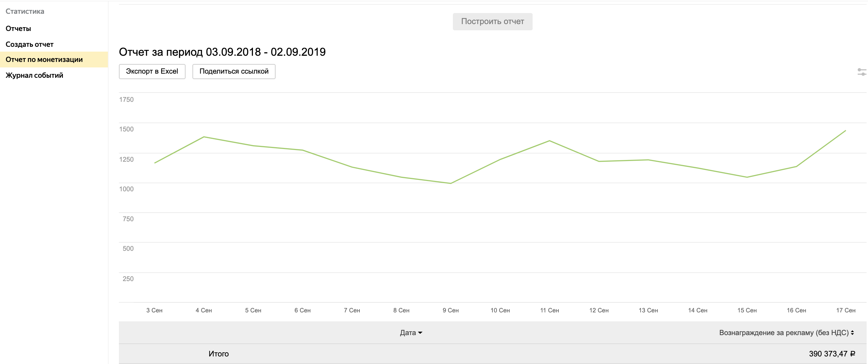Click Поделиться ссылкой button

234,72
